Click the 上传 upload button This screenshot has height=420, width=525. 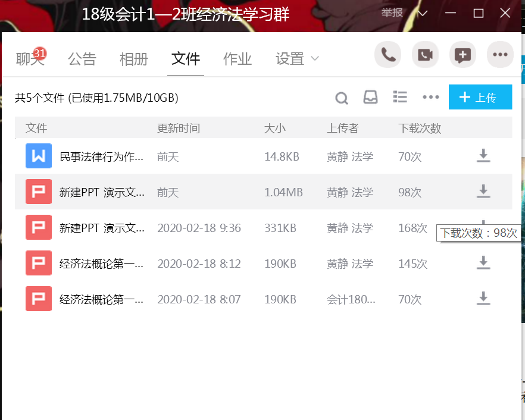[480, 98]
